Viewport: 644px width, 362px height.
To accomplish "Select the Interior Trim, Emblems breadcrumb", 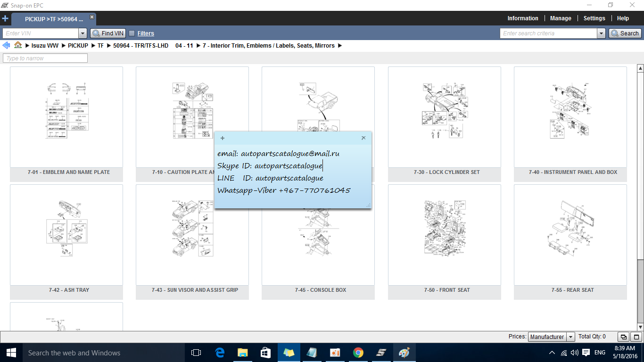I will click(x=269, y=46).
